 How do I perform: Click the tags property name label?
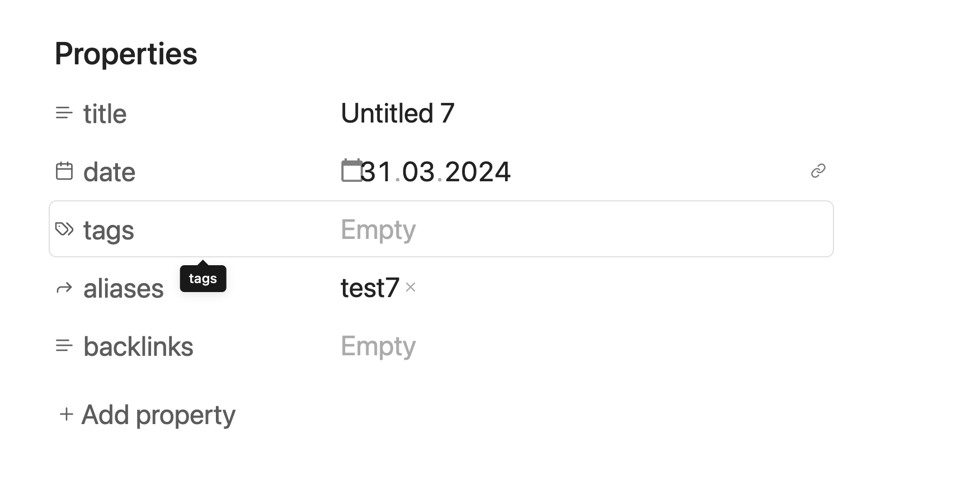pyautogui.click(x=109, y=230)
